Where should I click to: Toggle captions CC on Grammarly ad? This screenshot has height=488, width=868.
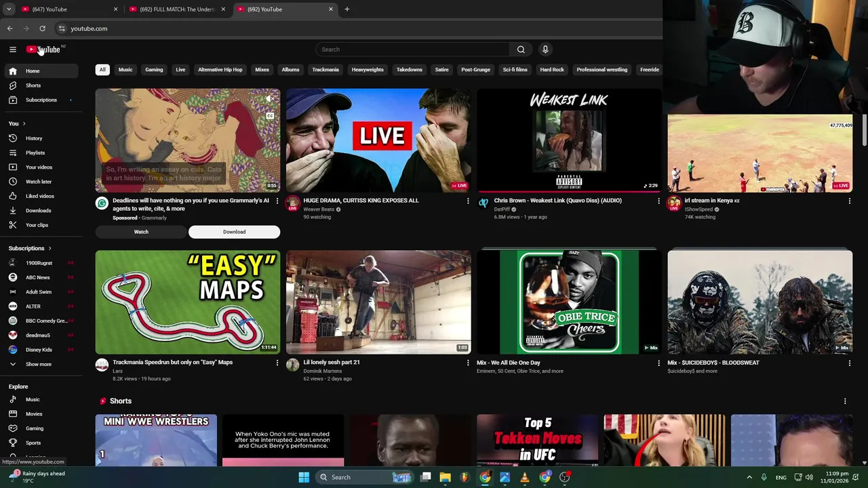(270, 116)
